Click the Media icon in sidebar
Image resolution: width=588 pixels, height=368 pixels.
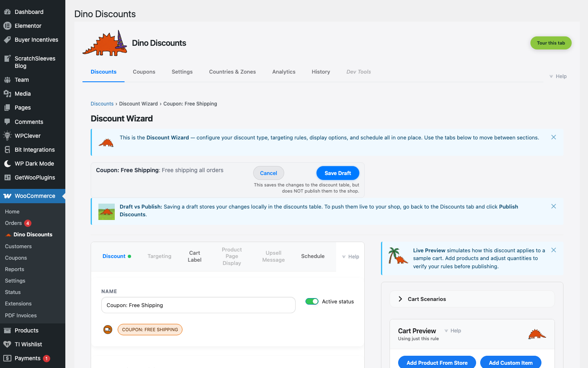7,94
